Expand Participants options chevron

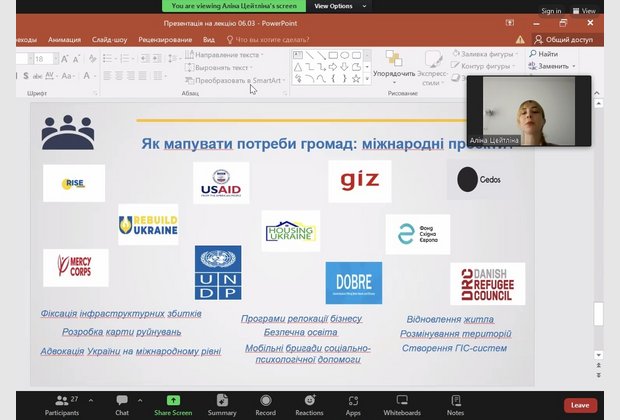coord(91,401)
